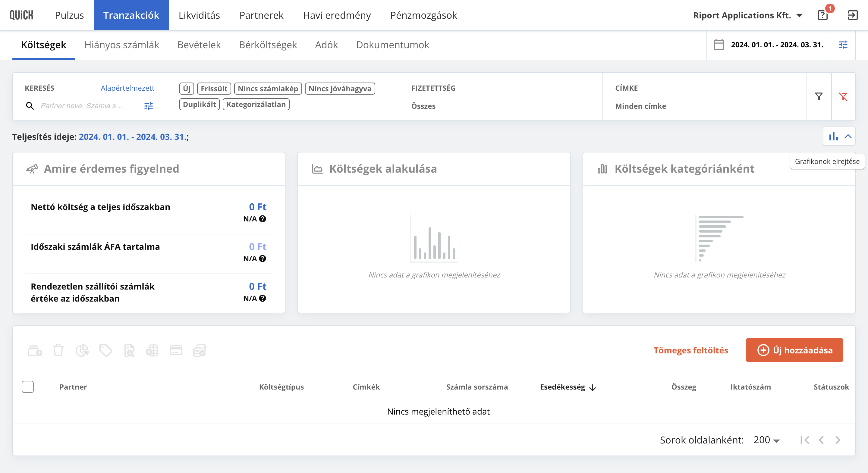Toggle the Frissült filter chip

pos(214,89)
